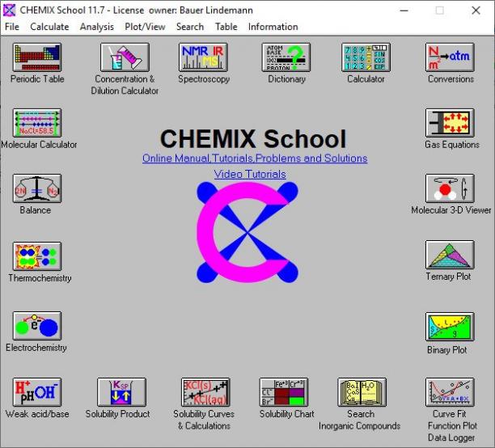The image size is (495, 448).
Task: Open the Video Tutorials link
Action: click(250, 175)
